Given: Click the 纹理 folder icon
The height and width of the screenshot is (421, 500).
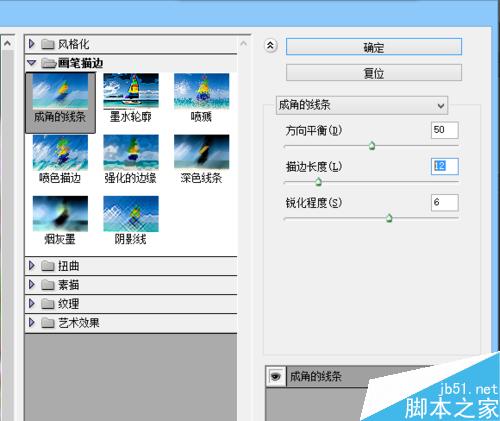Looking at the screenshot, I should 48,304.
